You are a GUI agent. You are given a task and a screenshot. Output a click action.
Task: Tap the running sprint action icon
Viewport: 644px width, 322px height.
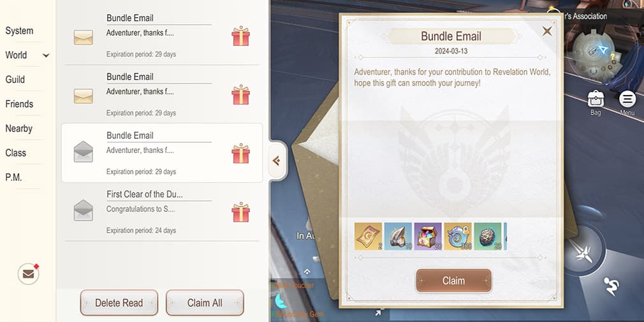(611, 286)
